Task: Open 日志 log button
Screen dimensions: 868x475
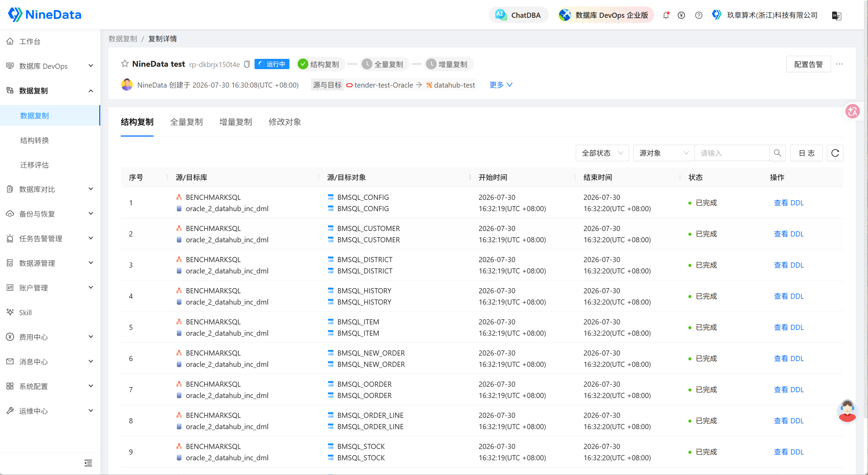Action: (806, 153)
